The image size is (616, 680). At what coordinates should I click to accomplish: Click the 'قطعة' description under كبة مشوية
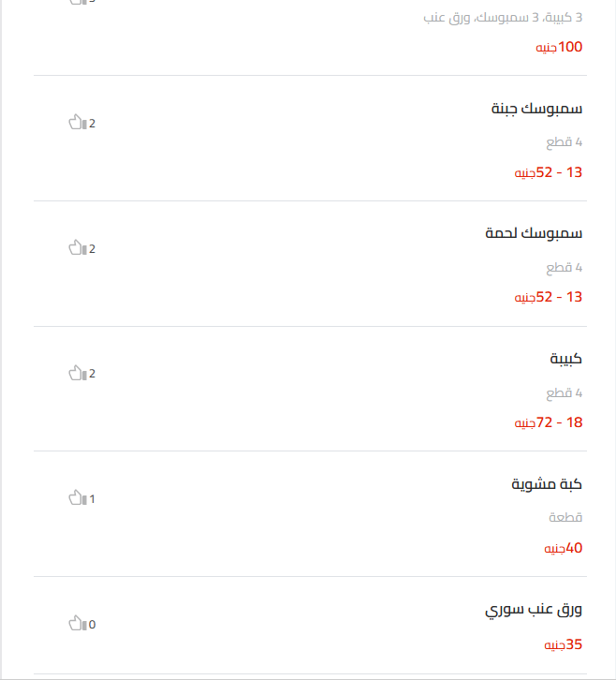[x=565, y=517]
